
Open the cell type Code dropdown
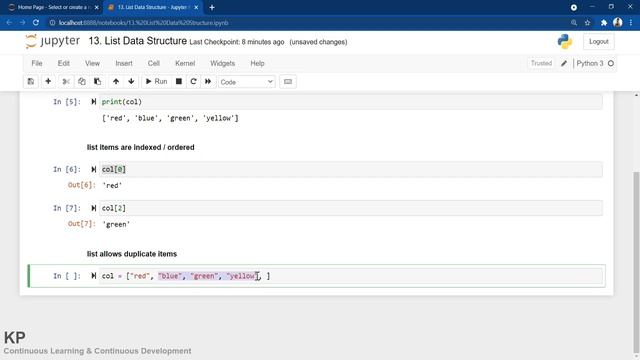click(x=247, y=82)
